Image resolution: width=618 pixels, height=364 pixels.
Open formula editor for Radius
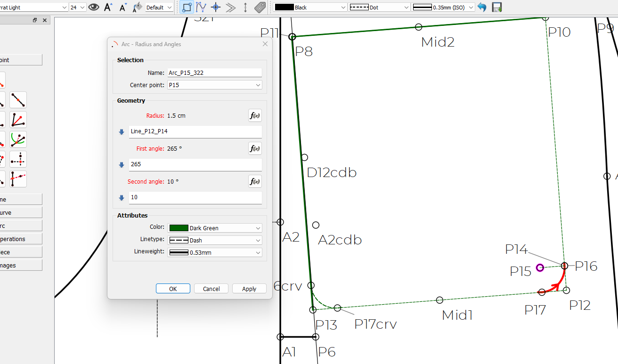tap(255, 115)
